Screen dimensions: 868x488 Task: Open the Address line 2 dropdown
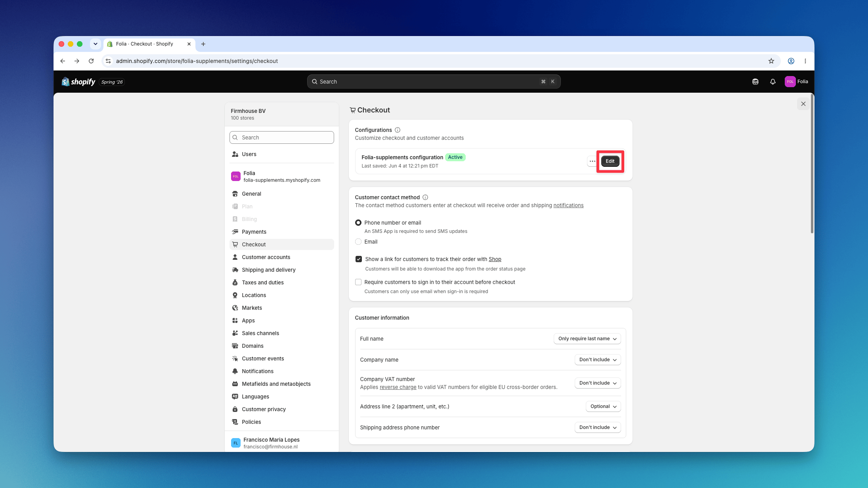pyautogui.click(x=603, y=406)
